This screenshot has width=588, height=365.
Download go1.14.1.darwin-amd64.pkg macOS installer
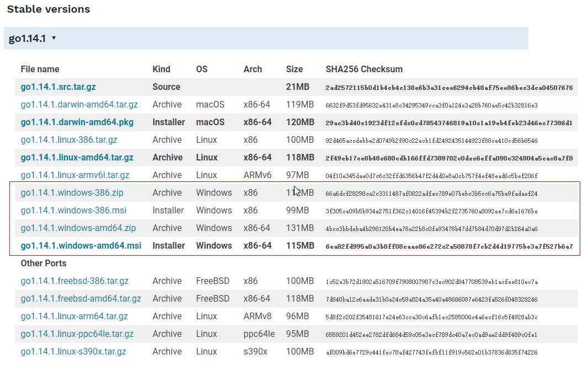pos(77,122)
